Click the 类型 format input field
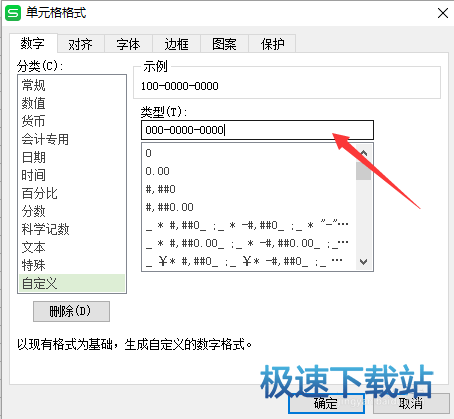 (x=257, y=130)
